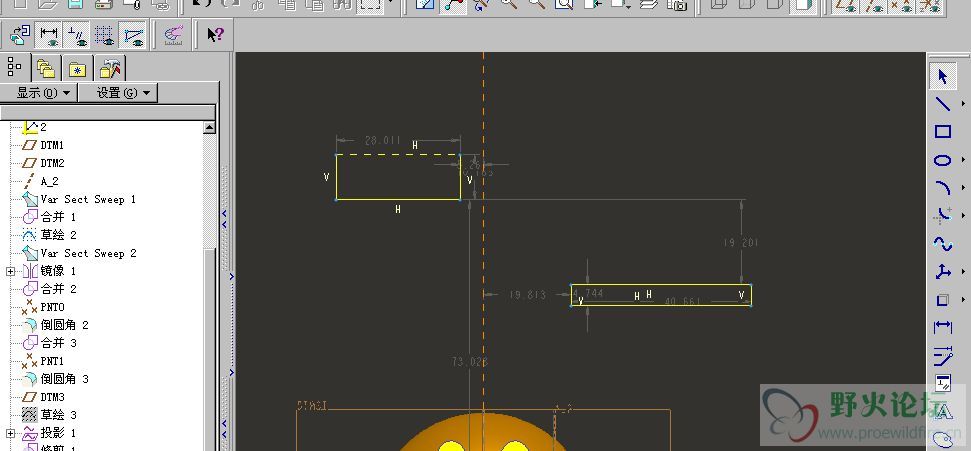This screenshot has width=971, height=451.
Task: Click the 28.011 dimension in the sketch
Action: coord(383,141)
